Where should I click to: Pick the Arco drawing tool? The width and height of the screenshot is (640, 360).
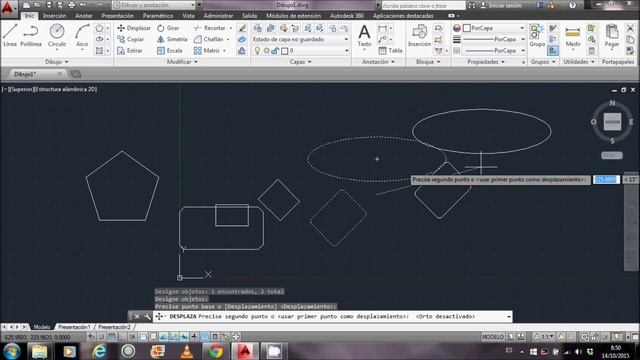click(x=82, y=35)
